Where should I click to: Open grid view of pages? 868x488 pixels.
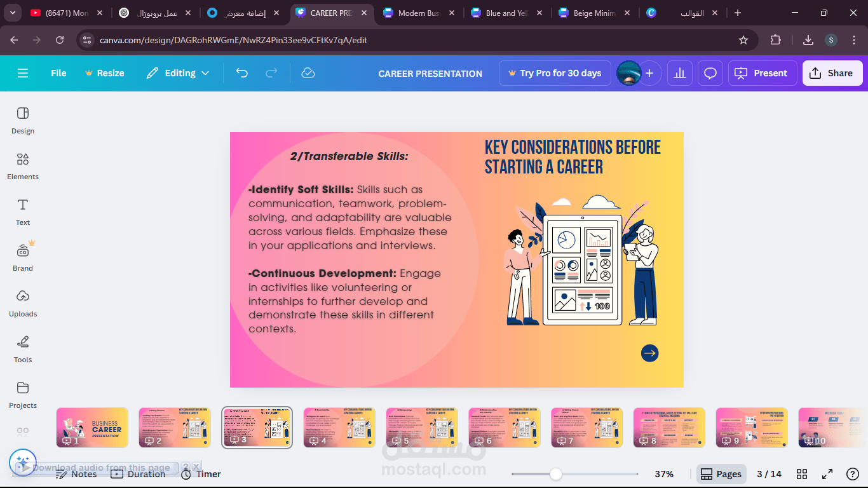coord(802,474)
